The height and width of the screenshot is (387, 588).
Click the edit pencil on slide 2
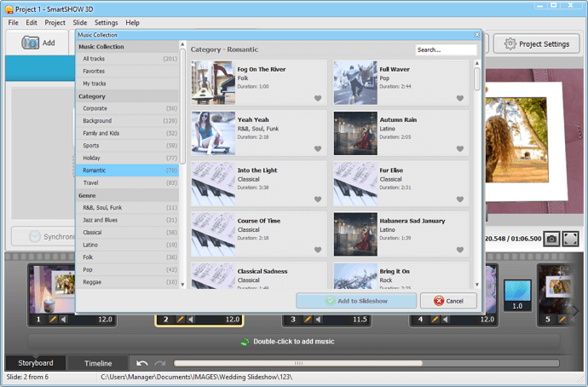click(x=181, y=320)
